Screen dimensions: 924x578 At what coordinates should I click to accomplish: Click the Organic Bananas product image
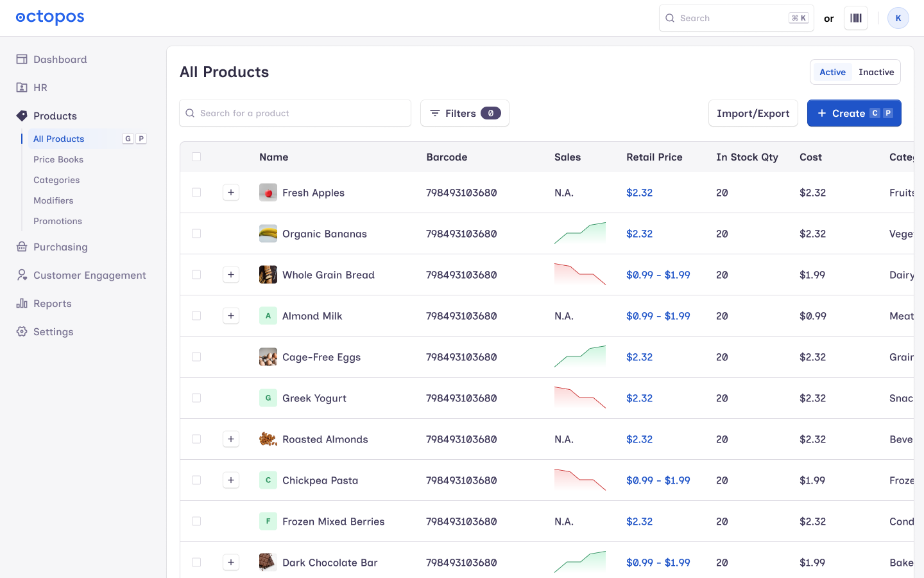[x=268, y=234]
